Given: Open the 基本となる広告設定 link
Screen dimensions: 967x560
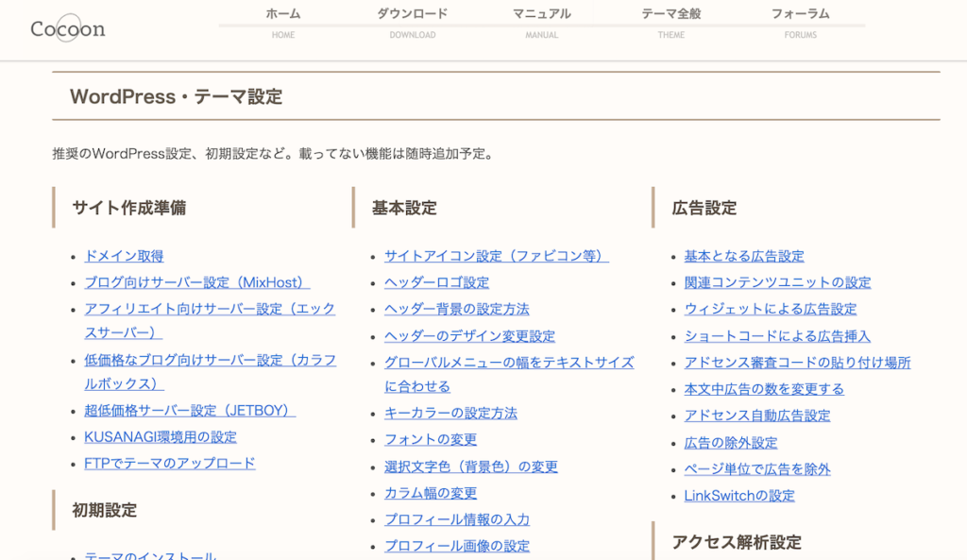Looking at the screenshot, I should (742, 255).
